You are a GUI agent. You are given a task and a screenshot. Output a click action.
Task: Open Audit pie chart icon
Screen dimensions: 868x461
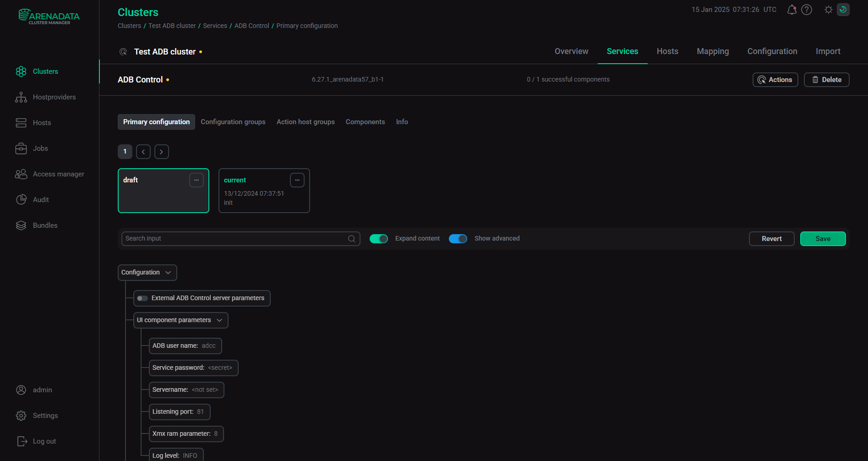point(21,200)
